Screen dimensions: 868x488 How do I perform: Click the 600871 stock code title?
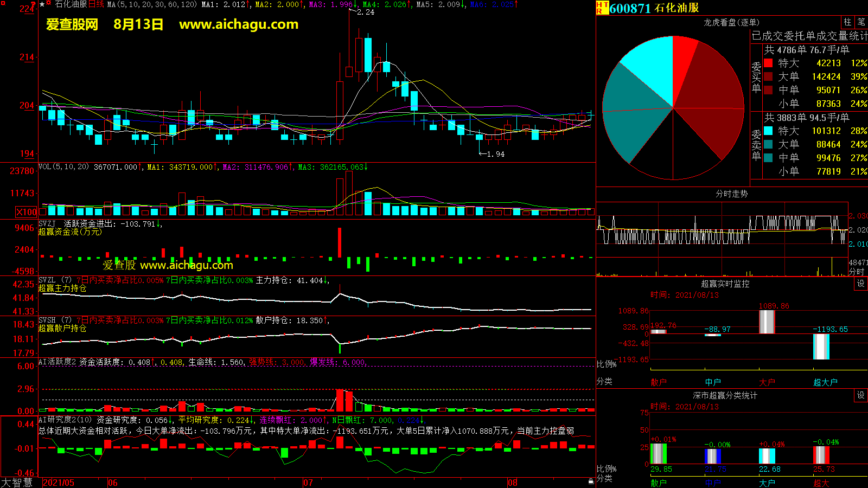click(x=630, y=8)
